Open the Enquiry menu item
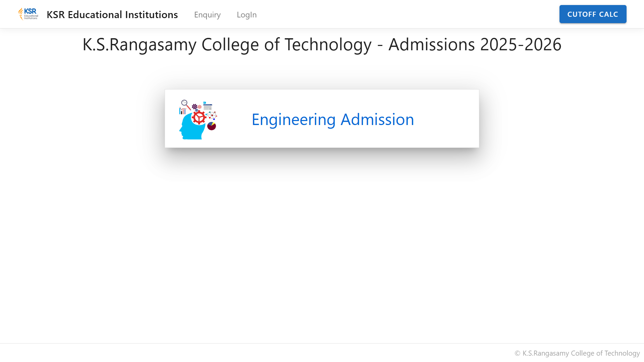 (x=207, y=14)
